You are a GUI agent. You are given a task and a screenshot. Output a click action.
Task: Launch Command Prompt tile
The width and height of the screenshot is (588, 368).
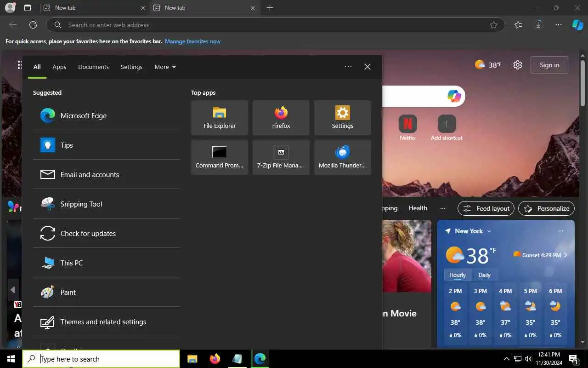point(220,157)
